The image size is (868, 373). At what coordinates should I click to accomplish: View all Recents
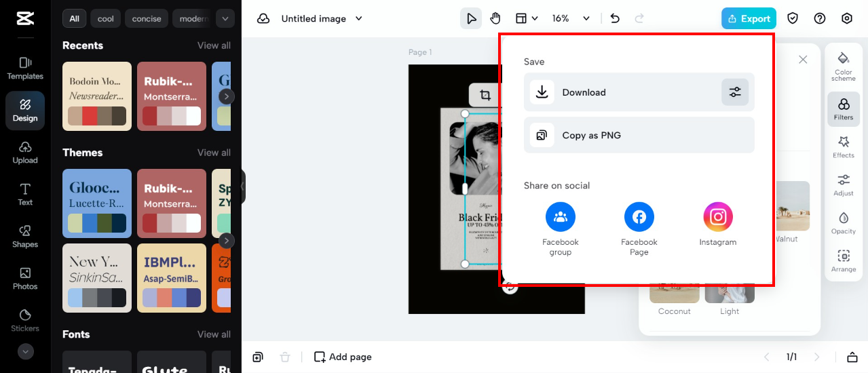tap(214, 45)
